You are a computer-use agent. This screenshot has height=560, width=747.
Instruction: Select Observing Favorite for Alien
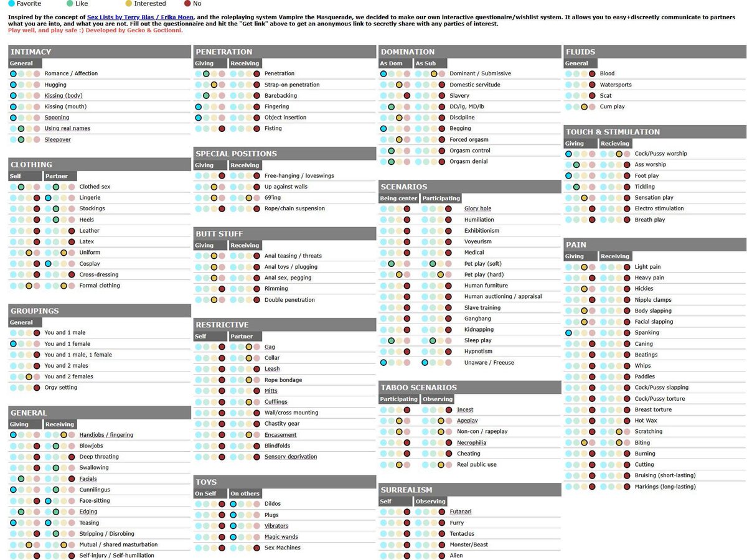(418, 556)
